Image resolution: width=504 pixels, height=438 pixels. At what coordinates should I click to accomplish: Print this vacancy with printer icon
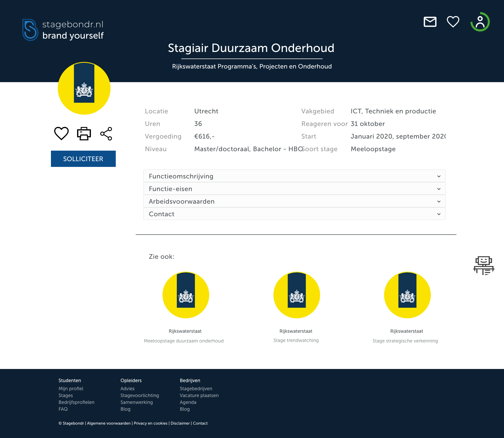(x=84, y=134)
